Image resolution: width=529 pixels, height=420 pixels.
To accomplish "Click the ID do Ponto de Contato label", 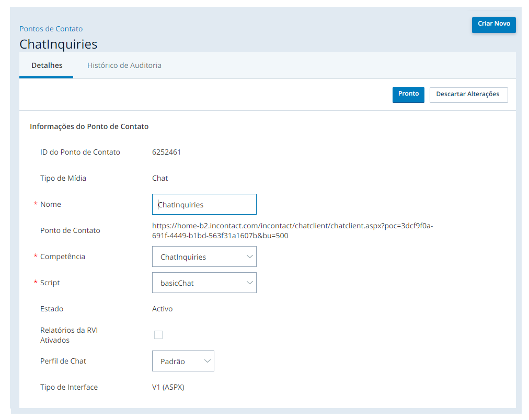I will point(80,152).
